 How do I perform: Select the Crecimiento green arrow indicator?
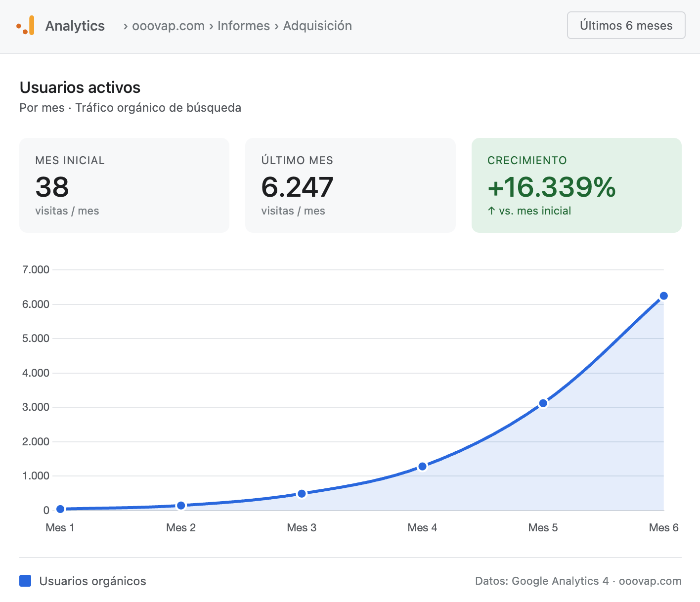(x=490, y=211)
